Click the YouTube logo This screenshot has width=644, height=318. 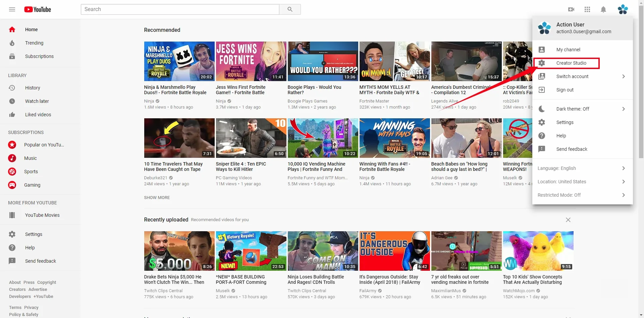pyautogui.click(x=38, y=9)
